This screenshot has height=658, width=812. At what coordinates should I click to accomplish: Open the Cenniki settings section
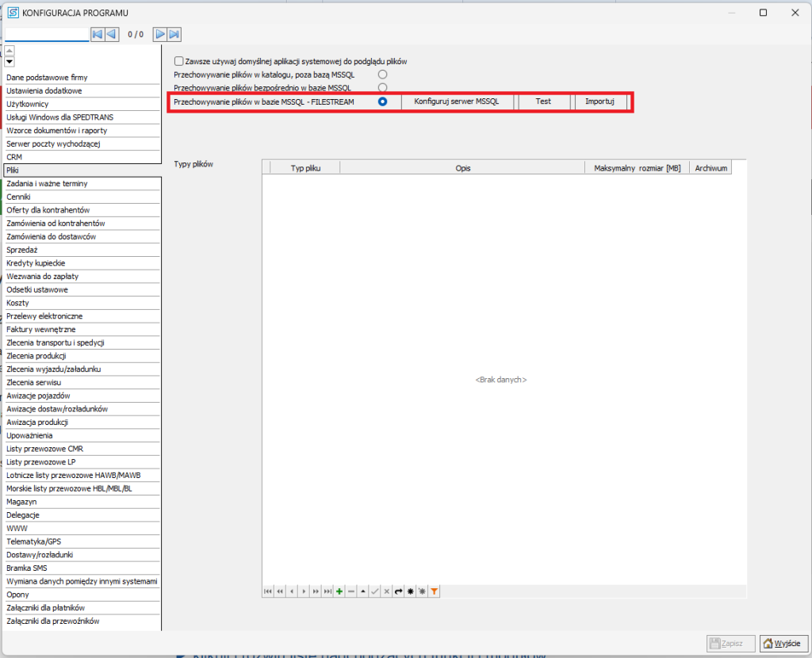pos(19,197)
